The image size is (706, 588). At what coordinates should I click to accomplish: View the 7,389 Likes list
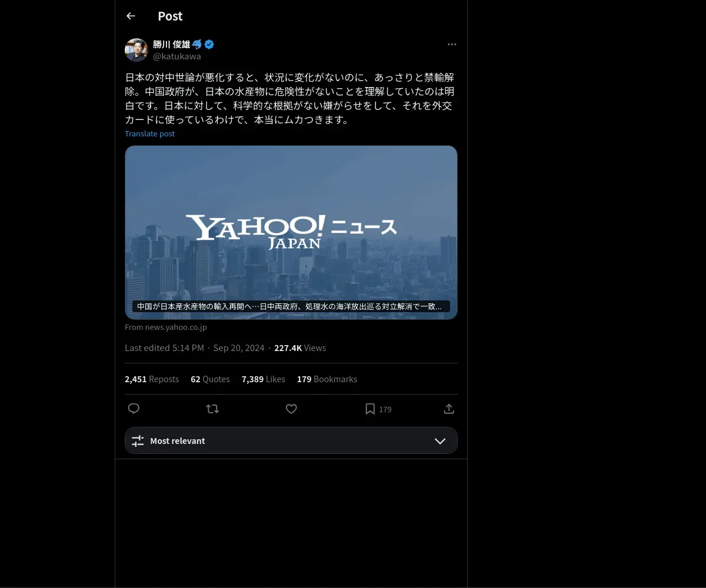pyautogui.click(x=263, y=379)
